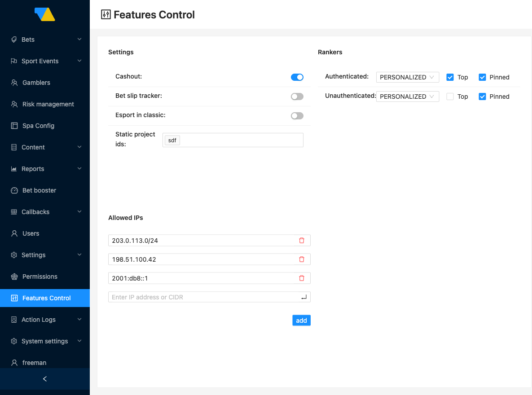This screenshot has height=395, width=532.
Task: Expand the Reports menu chevron
Action: 79,168
